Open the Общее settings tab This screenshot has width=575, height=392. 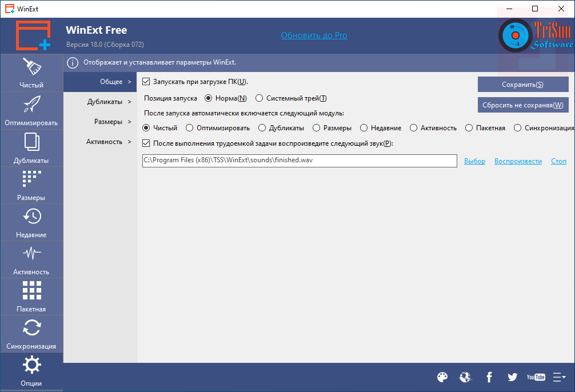pyautogui.click(x=100, y=82)
